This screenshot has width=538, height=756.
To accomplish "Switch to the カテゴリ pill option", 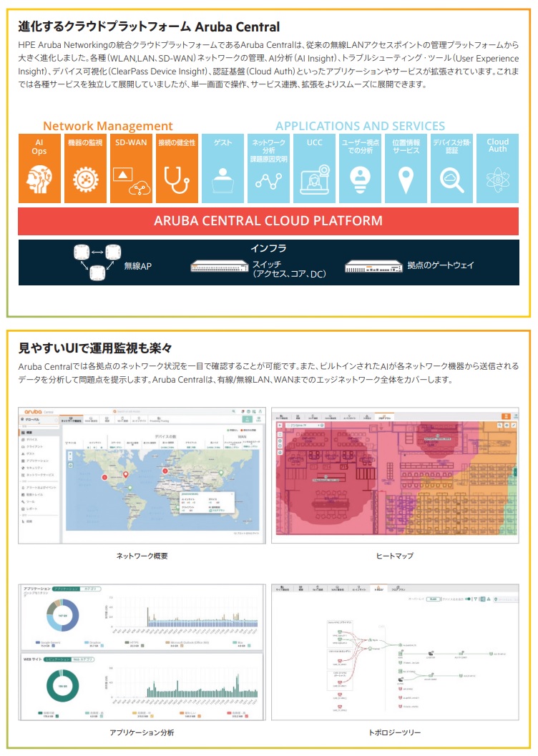I will tap(90, 589).
